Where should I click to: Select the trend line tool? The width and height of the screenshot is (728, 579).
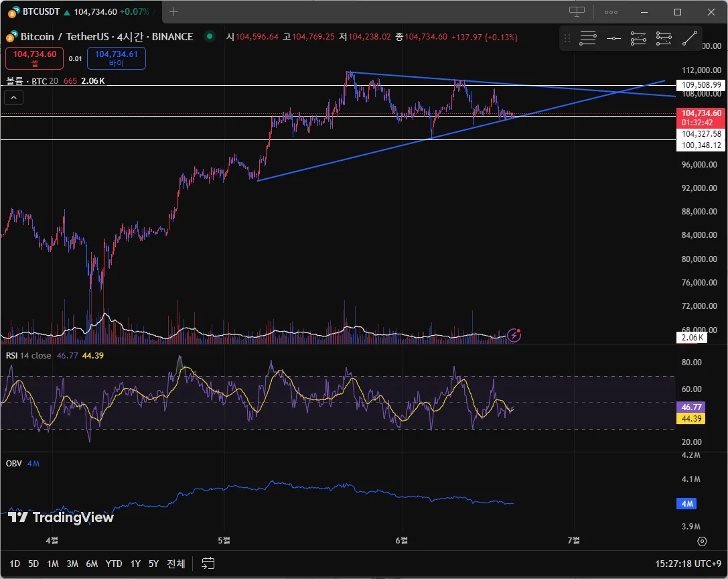tap(689, 39)
